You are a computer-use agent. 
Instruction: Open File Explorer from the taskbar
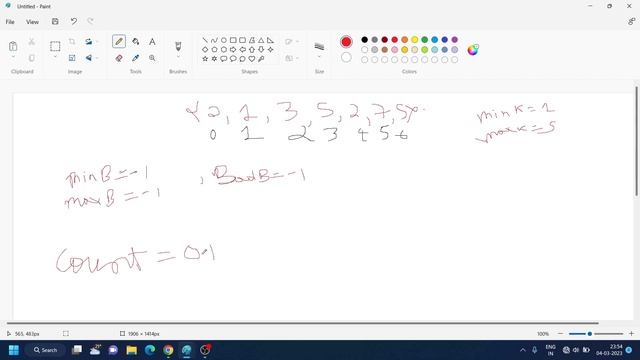(x=131, y=350)
